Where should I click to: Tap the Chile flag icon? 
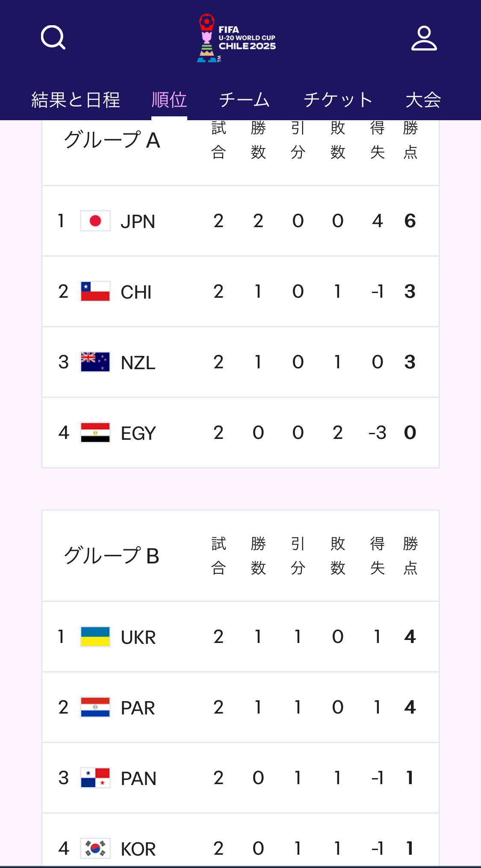coord(95,291)
